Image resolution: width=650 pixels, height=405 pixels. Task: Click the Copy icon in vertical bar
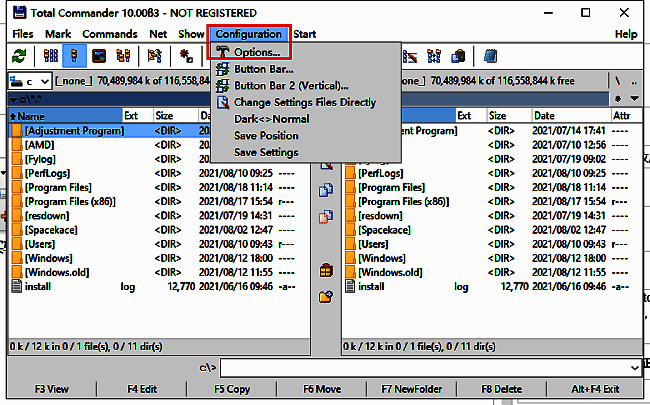coord(326,190)
